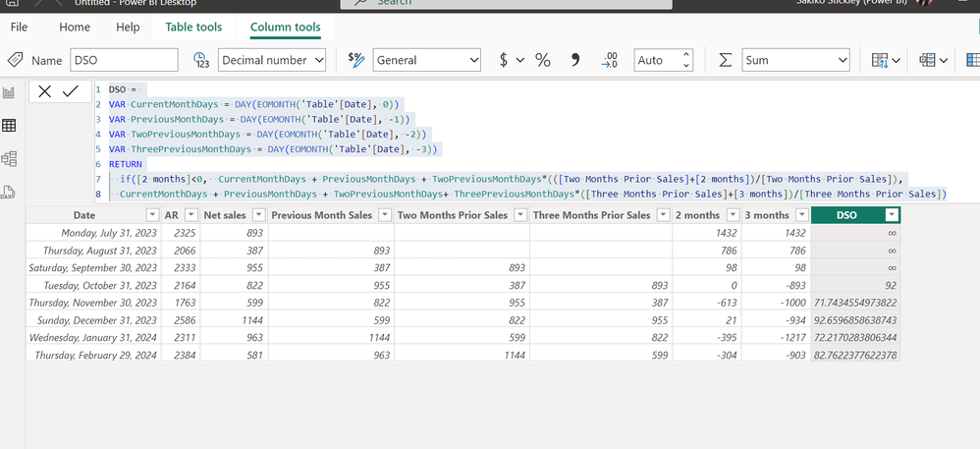
Task: Open filter dropdown on 3 months column
Action: point(801,215)
